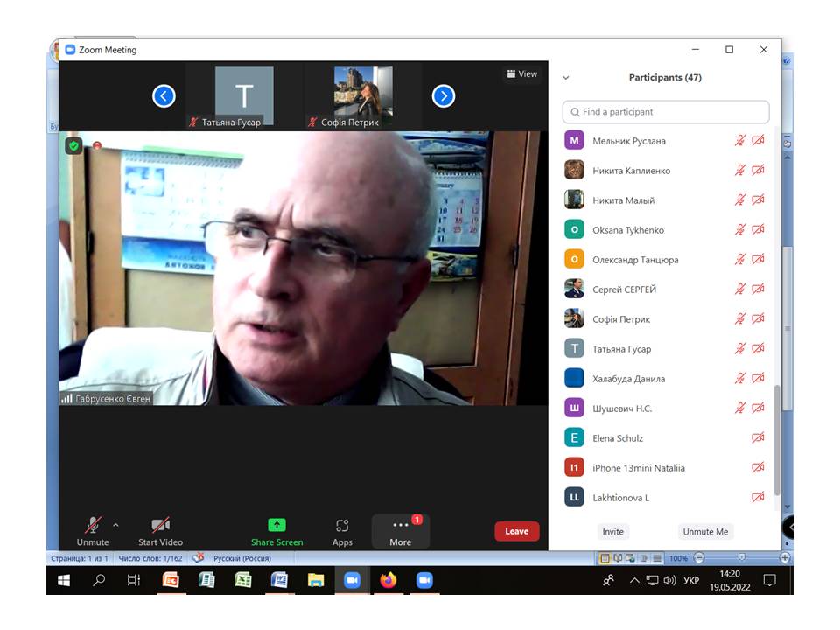840x630 pixels.
Task: Click the Find a participant search field
Action: pyautogui.click(x=666, y=112)
